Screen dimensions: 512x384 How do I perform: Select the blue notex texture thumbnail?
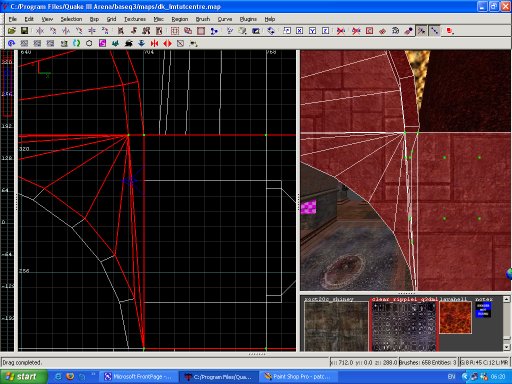(483, 310)
